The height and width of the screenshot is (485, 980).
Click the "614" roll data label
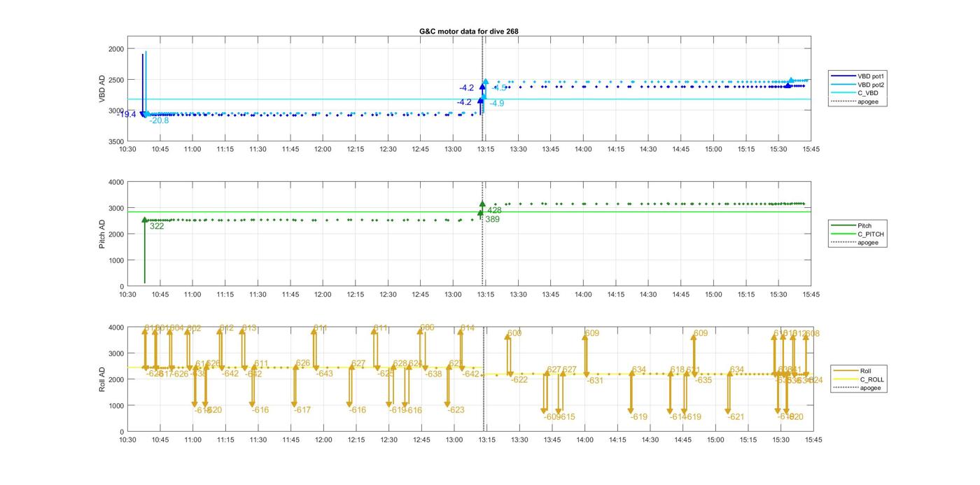click(467, 328)
